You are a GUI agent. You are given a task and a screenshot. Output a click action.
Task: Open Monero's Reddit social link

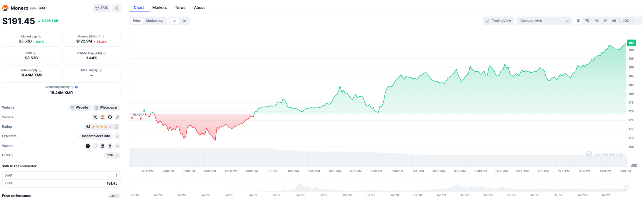(103, 117)
